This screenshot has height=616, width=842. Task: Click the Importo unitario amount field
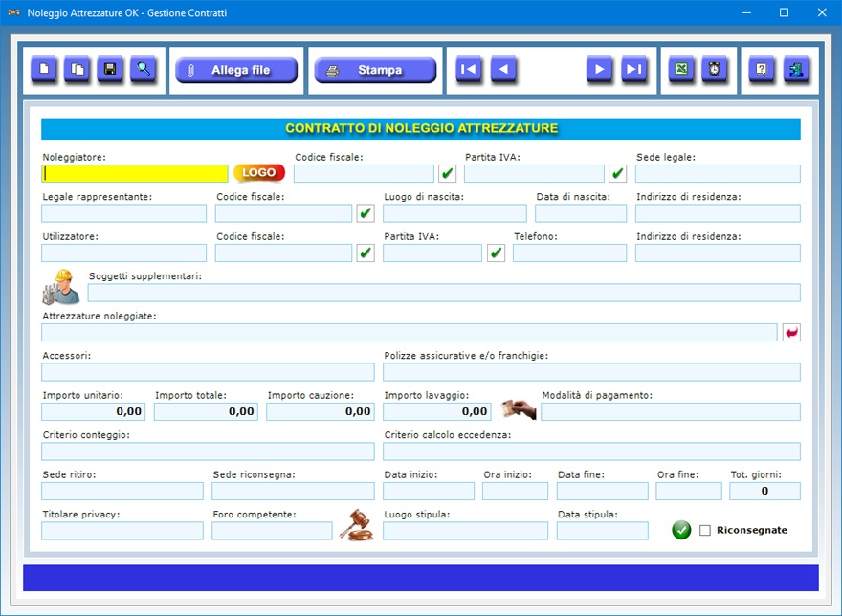coord(94,412)
